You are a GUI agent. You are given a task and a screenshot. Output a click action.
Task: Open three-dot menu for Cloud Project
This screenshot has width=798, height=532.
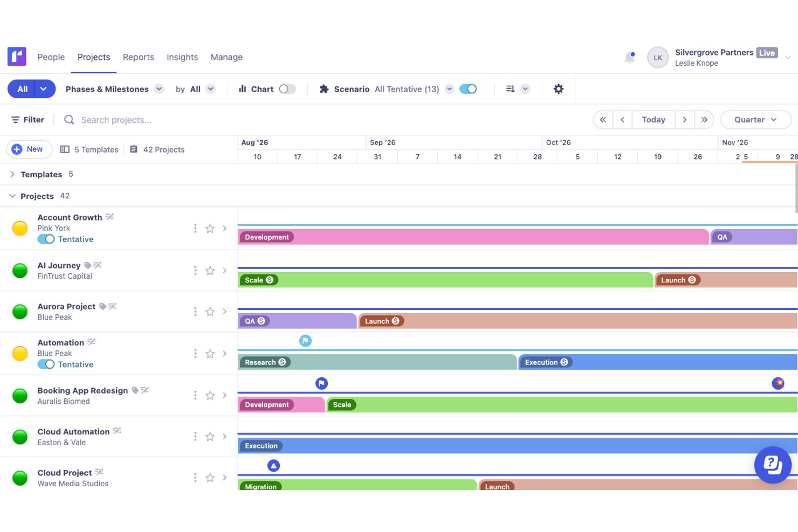pos(195,478)
